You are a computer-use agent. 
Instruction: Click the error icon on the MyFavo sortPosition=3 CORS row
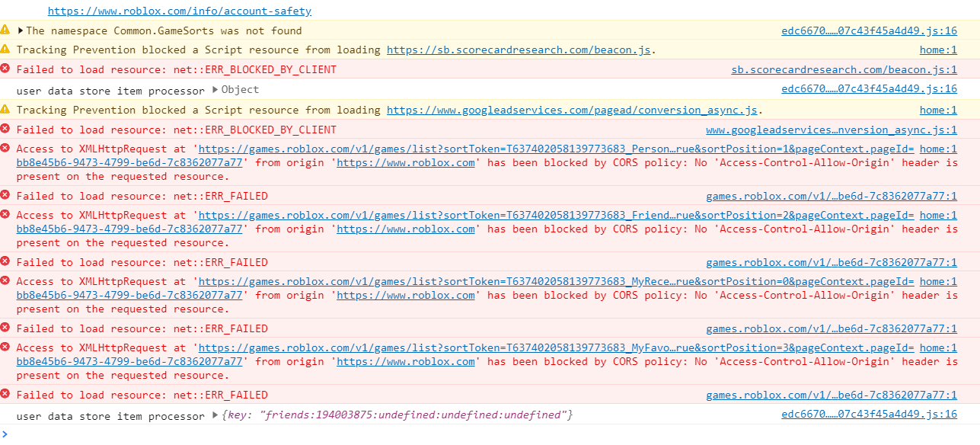5,347
